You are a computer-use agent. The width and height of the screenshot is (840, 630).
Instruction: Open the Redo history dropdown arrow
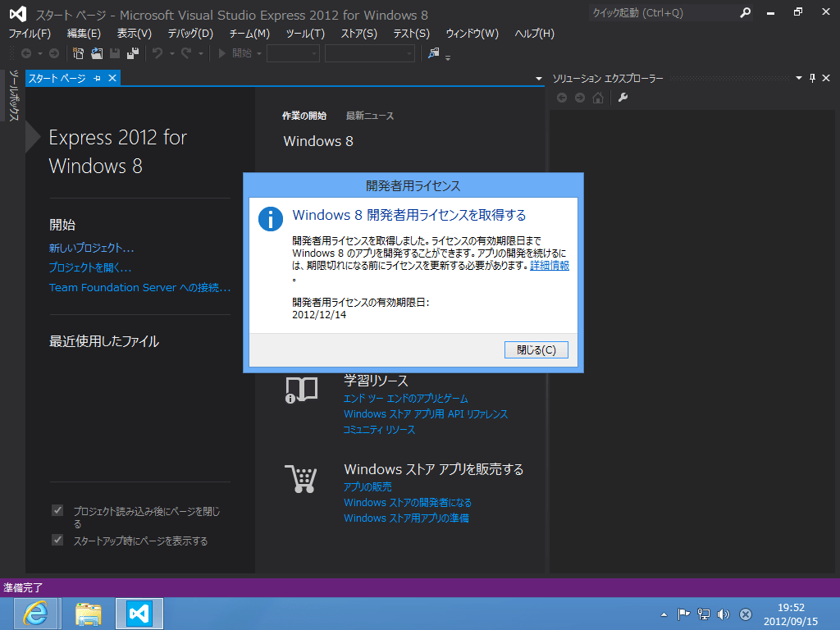tap(201, 53)
